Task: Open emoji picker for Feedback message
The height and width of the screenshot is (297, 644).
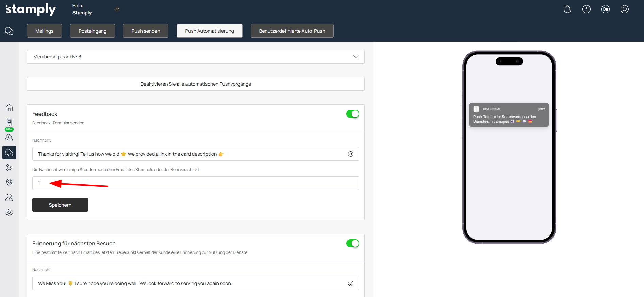Action: pyautogui.click(x=350, y=154)
